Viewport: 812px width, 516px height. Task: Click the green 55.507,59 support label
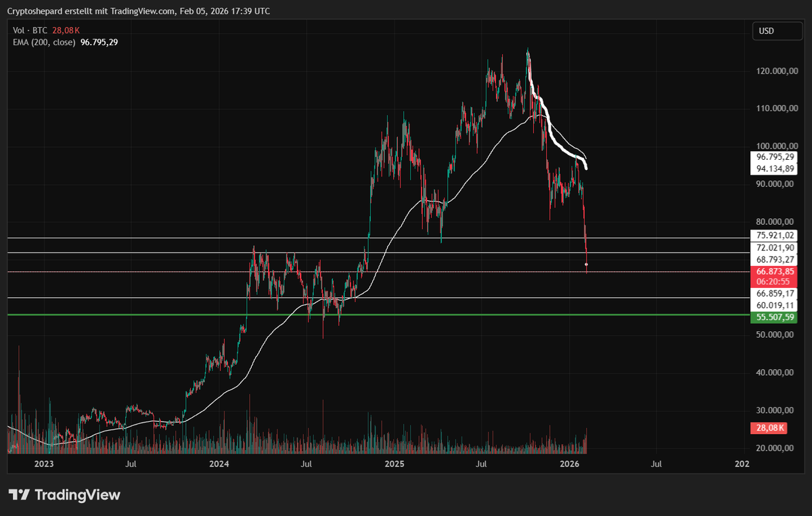click(773, 318)
